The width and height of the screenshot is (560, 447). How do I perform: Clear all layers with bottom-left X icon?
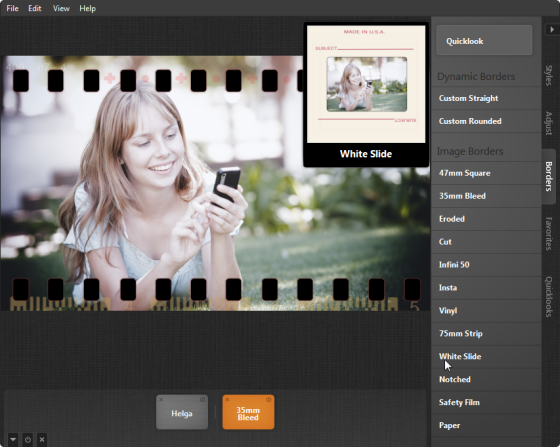click(42, 440)
